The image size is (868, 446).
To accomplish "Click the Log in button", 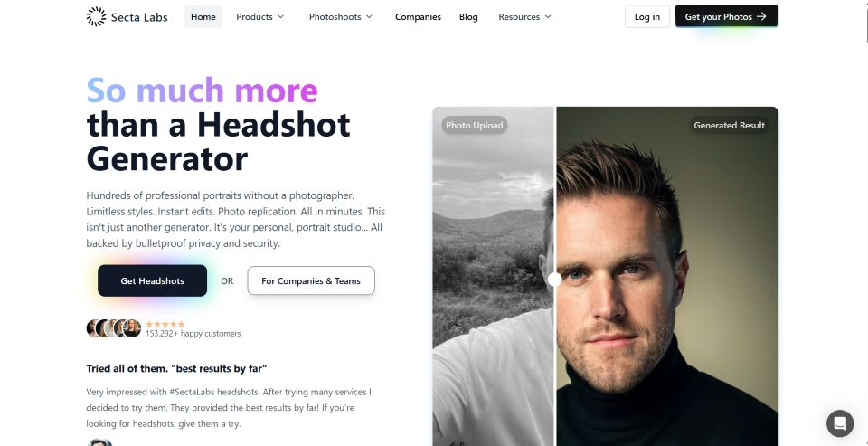I will [x=647, y=16].
